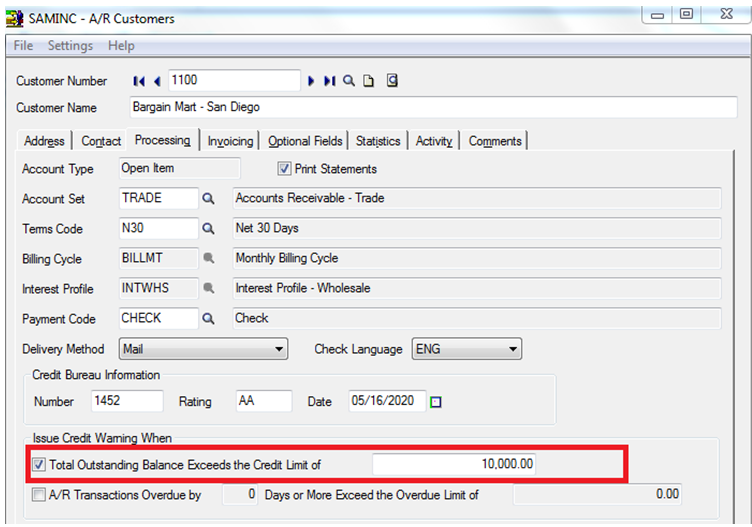752x527 pixels.
Task: Click the new customer document icon
Action: coord(368,81)
